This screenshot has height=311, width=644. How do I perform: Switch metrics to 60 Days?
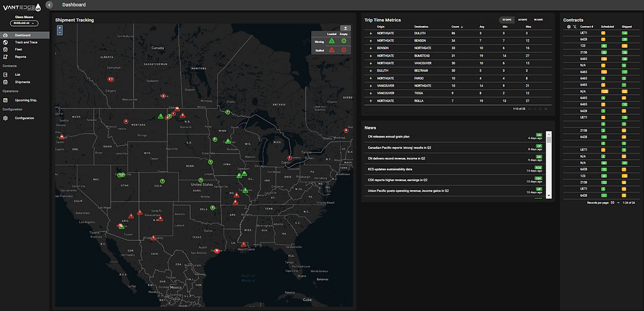point(522,20)
